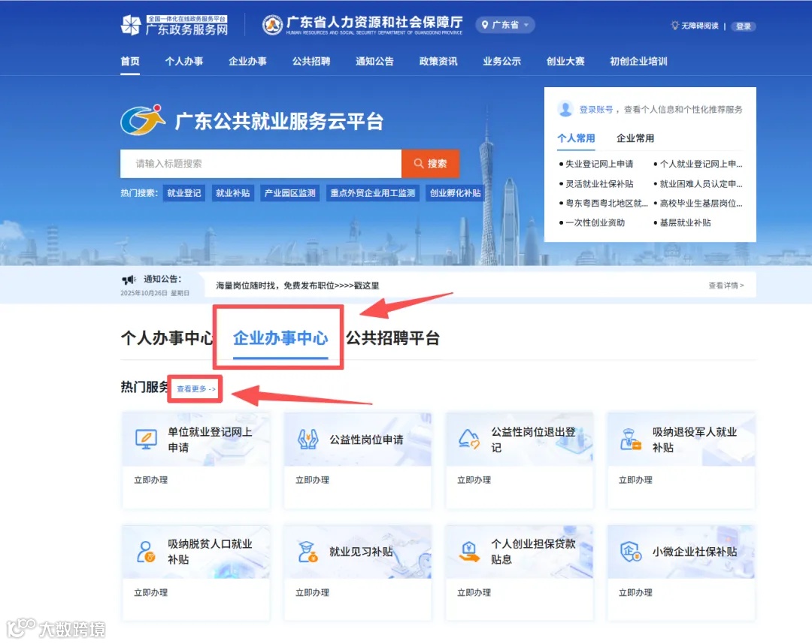Click 立即办理 under 单位就业登记网上申请

pyautogui.click(x=150, y=480)
